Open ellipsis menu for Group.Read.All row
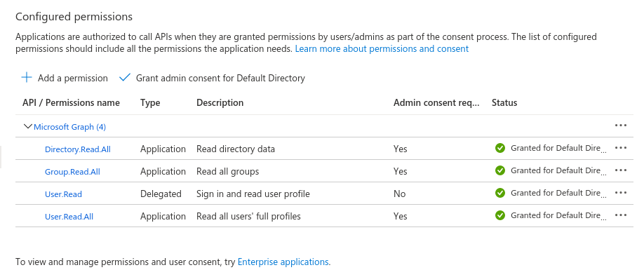Screen dimensions: 644x277 [621, 170]
